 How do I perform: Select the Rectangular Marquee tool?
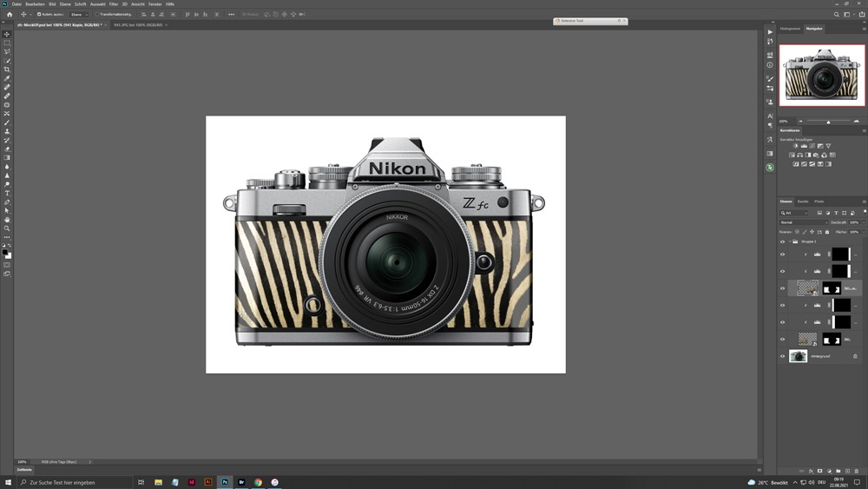pos(7,43)
